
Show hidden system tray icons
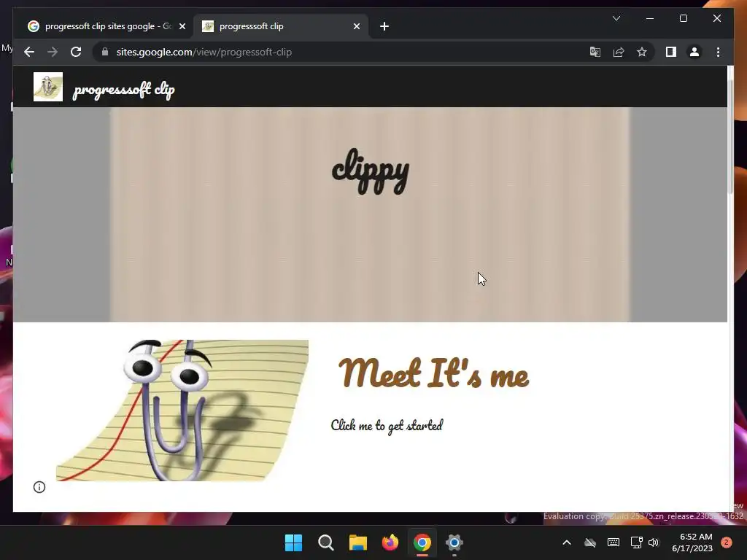pos(566,542)
